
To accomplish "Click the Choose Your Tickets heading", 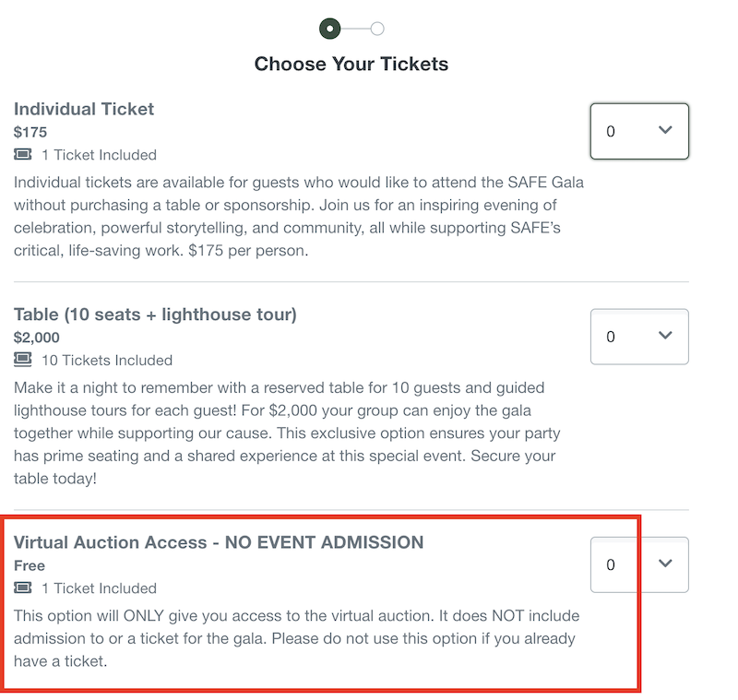I will (x=351, y=65).
